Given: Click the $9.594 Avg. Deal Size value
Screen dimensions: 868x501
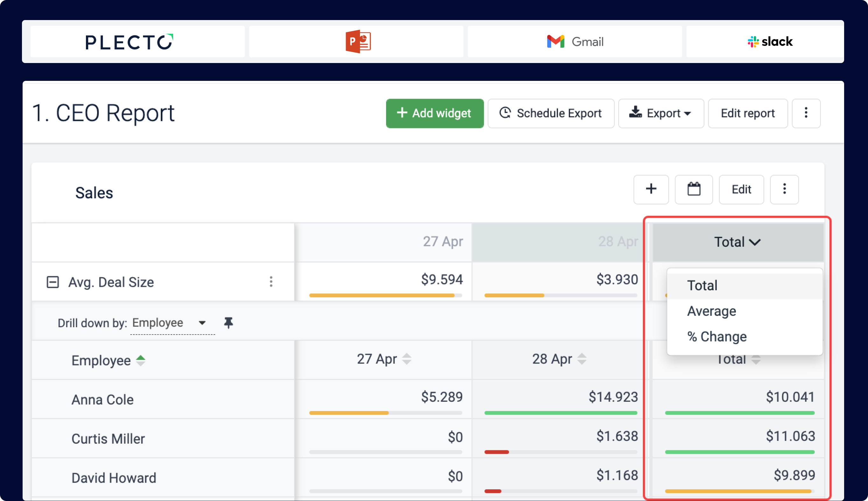Looking at the screenshot, I should [x=442, y=279].
